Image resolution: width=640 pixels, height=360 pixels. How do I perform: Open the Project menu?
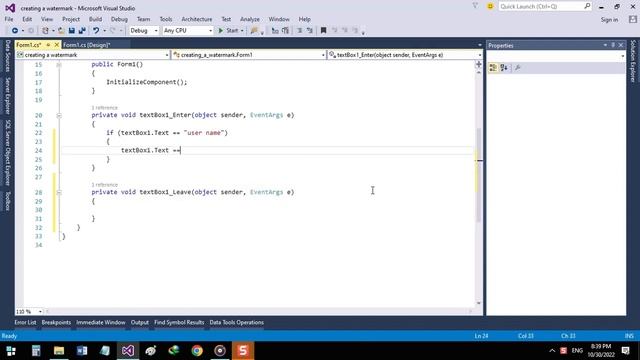71,19
